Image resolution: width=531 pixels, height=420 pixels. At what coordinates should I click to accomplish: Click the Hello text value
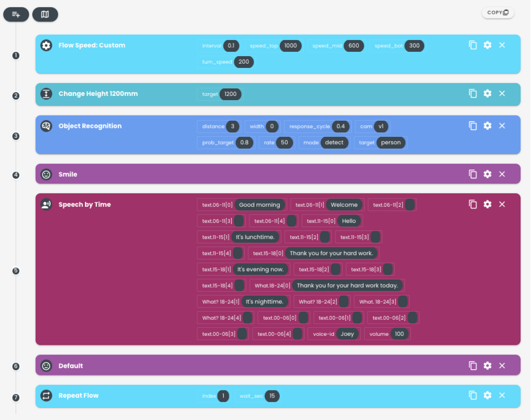point(349,221)
